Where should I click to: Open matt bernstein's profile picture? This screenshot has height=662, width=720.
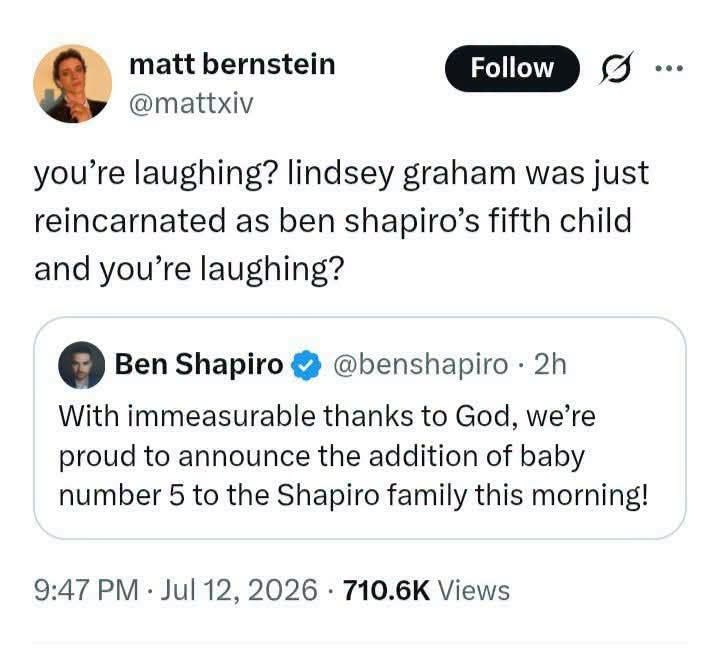[x=73, y=84]
